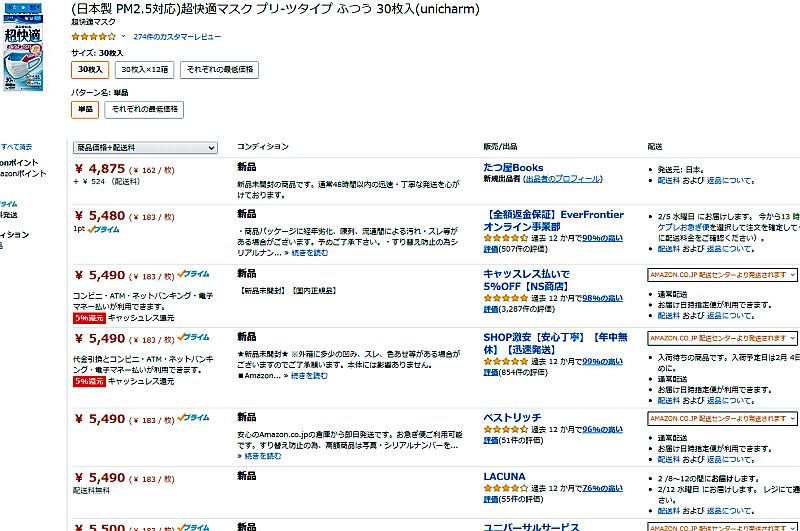Open 出品者のプロフィール link for たつ屋Books
This screenshot has width=800, height=531.
(x=563, y=179)
